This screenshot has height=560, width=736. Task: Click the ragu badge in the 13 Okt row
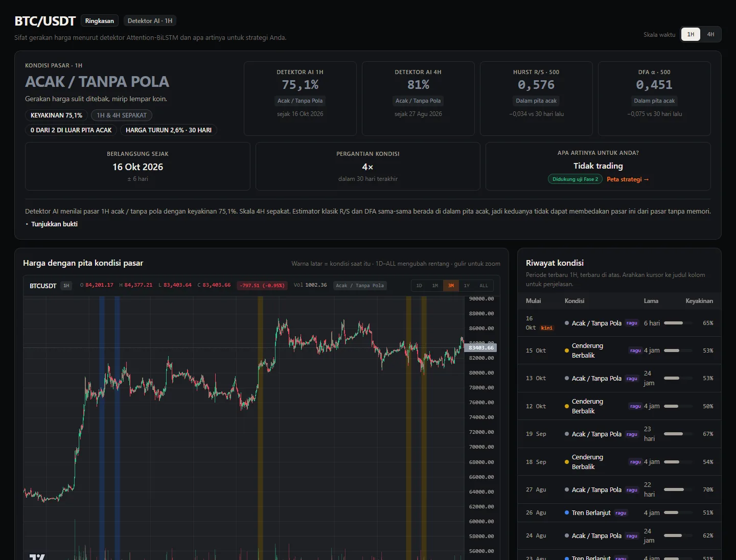(x=632, y=379)
